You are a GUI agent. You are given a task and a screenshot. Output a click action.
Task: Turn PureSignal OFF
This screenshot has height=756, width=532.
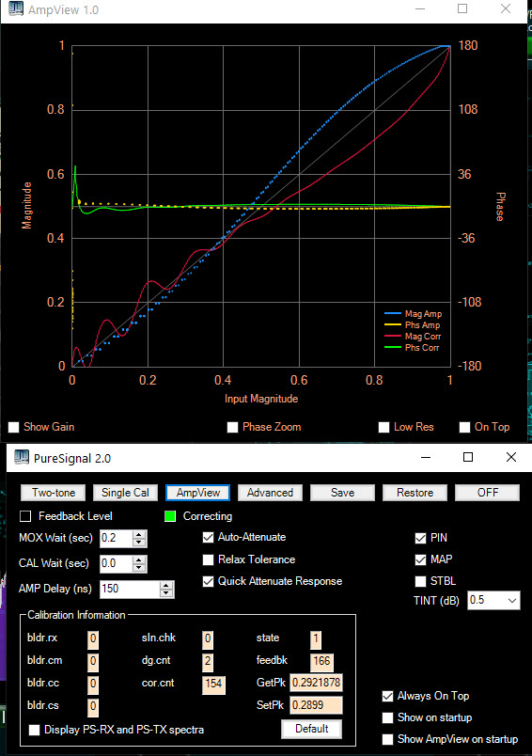487,493
